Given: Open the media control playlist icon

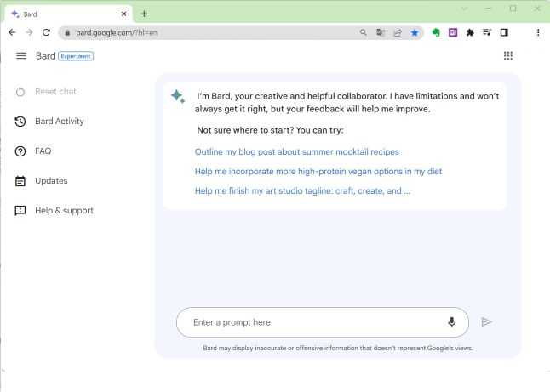Looking at the screenshot, I should (487, 32).
